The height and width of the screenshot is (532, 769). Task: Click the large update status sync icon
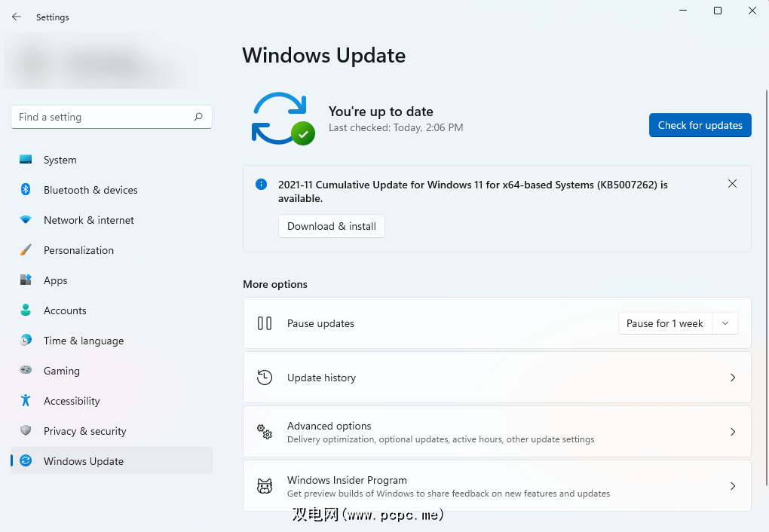tap(283, 118)
